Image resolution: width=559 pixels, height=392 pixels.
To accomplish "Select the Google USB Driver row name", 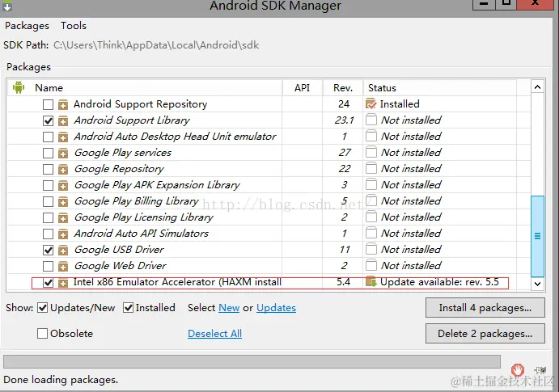I will 119,250.
